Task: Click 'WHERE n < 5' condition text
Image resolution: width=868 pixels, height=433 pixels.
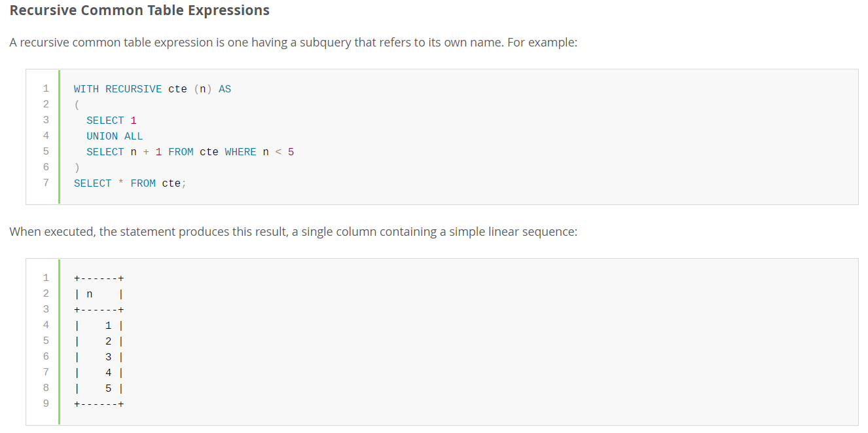Action: pyautogui.click(x=259, y=152)
